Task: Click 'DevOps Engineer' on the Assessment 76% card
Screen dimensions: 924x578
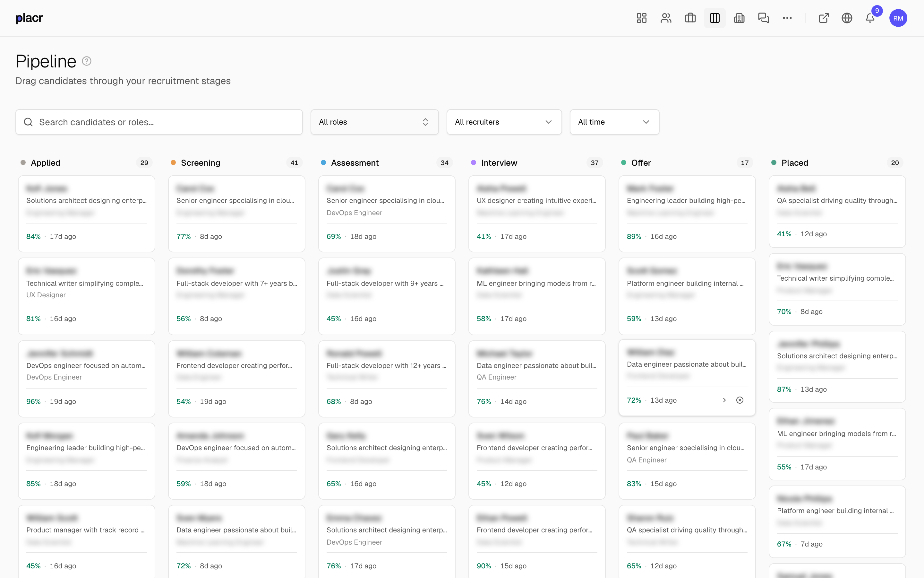Action: [x=354, y=542]
